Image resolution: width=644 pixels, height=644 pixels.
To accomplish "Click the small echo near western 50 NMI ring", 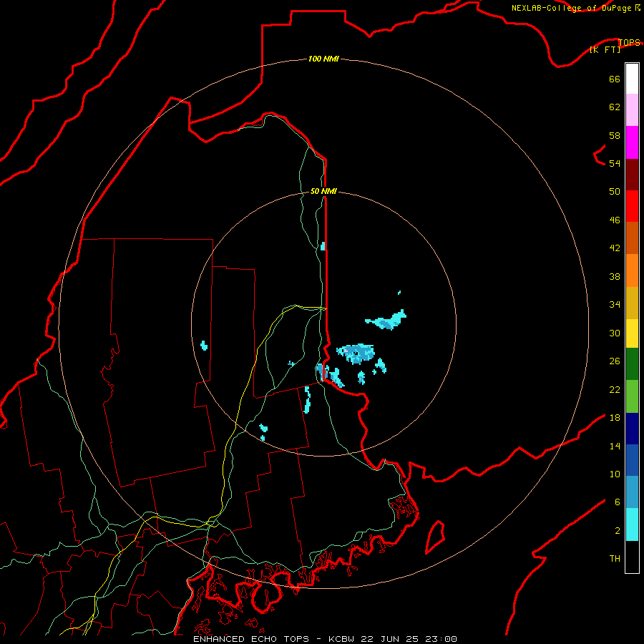I will 204,346.
